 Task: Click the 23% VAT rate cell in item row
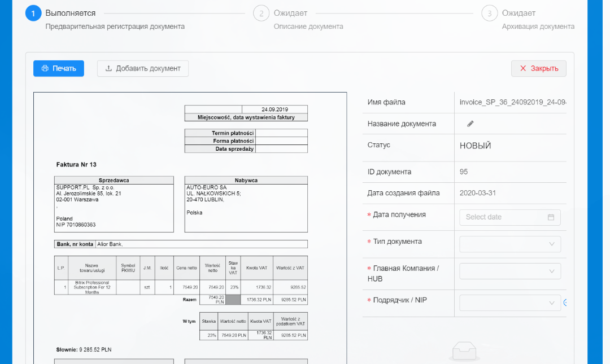point(234,287)
